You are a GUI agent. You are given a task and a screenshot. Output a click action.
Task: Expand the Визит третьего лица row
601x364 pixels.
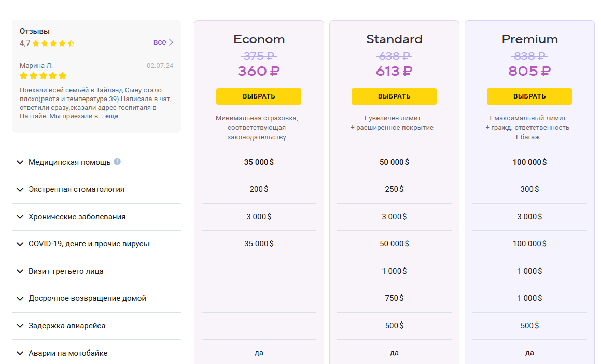click(x=20, y=271)
